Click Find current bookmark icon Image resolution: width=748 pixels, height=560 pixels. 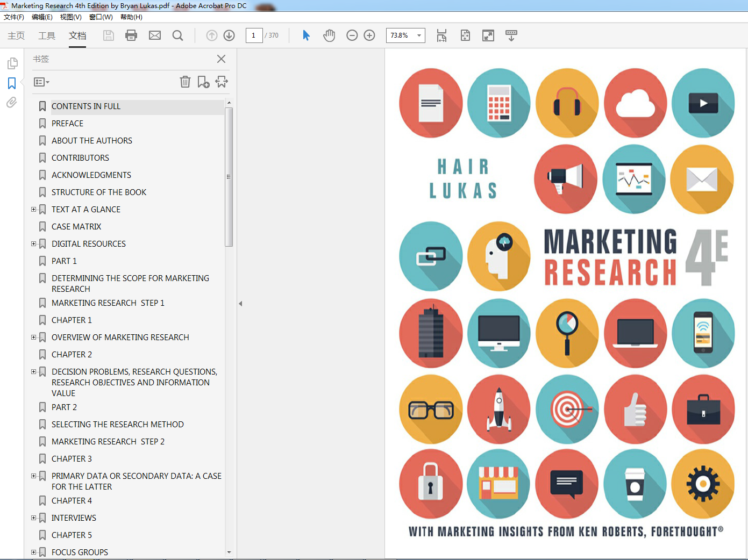pyautogui.click(x=222, y=82)
